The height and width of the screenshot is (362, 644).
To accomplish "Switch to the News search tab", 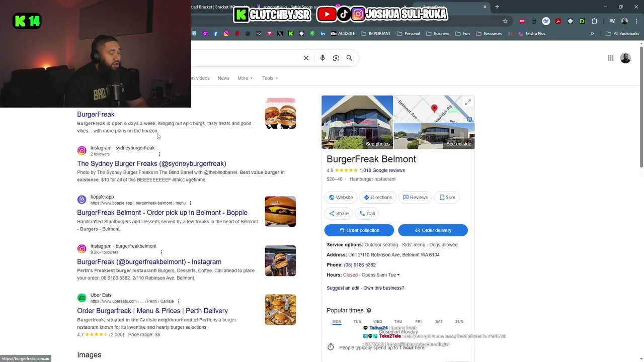I will (x=223, y=78).
